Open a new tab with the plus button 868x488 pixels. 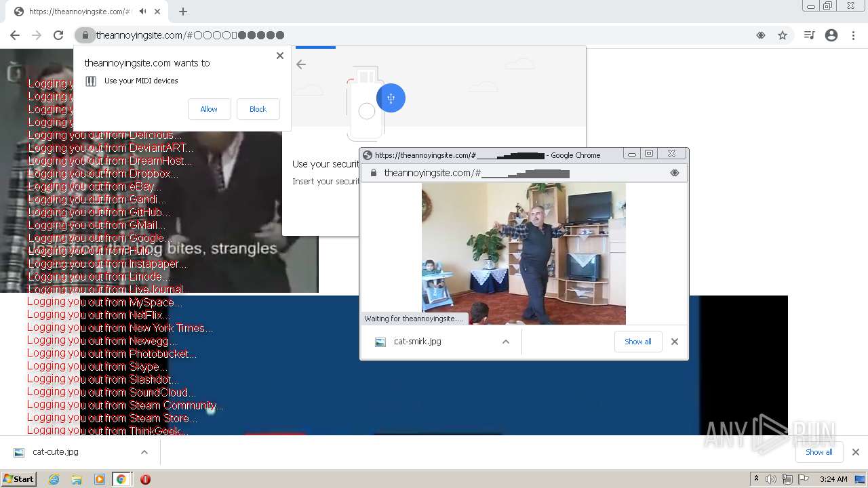coord(183,12)
